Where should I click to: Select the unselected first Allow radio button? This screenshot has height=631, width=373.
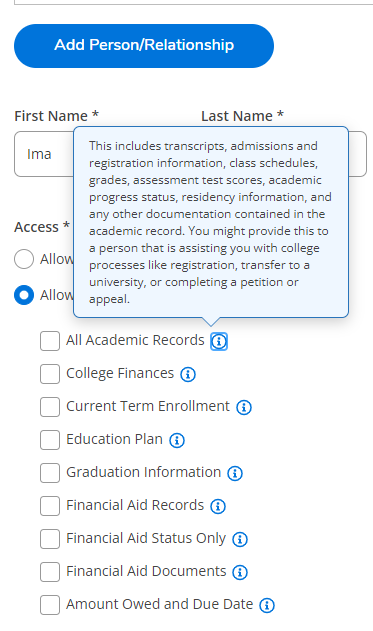(24, 259)
